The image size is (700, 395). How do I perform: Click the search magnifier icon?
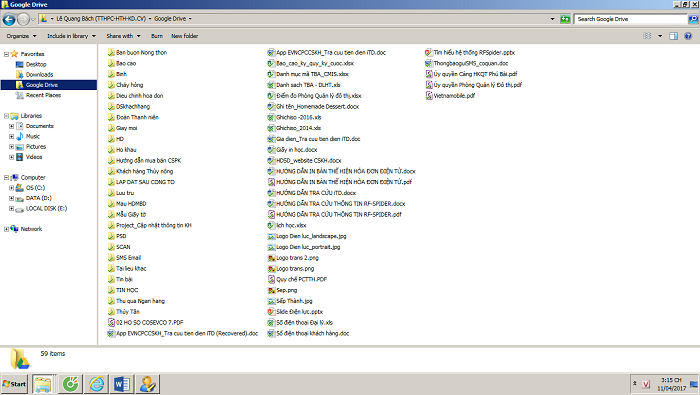click(693, 19)
